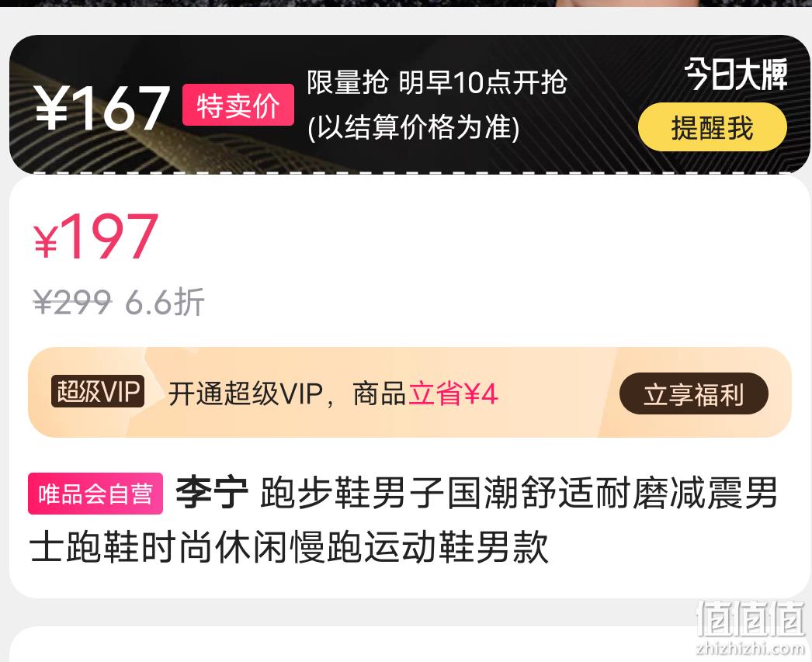Tap the 值值值 watermark logo

(751, 619)
